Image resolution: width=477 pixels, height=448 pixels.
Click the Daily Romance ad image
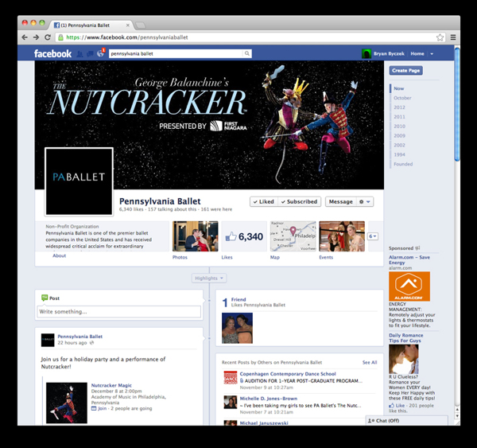(x=404, y=359)
